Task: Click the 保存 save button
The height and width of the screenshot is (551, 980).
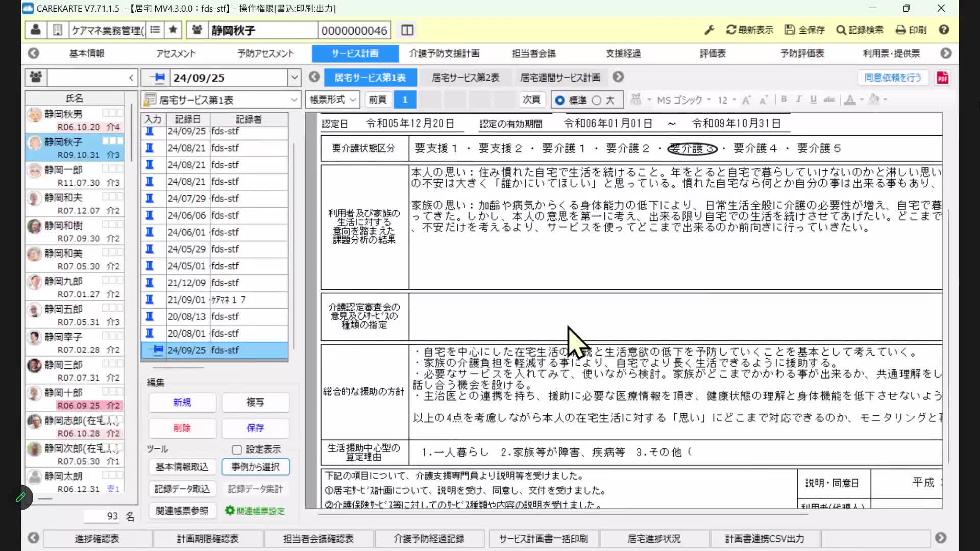Action: coord(255,428)
